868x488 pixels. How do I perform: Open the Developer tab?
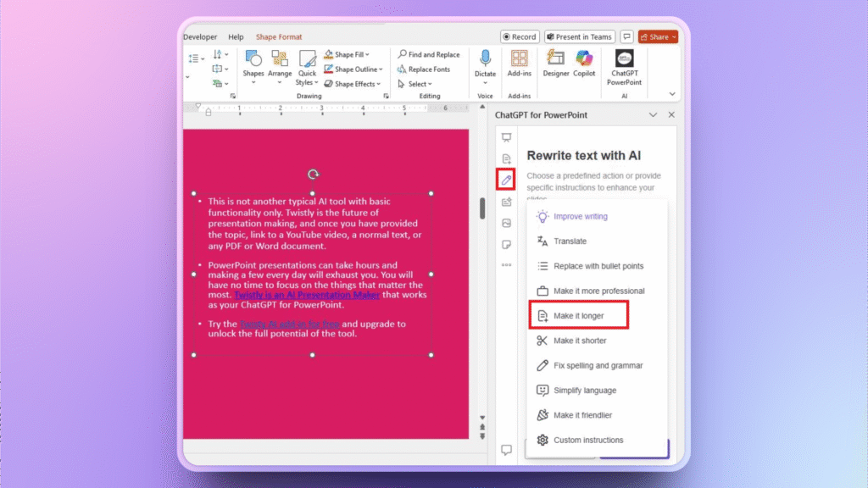(200, 36)
